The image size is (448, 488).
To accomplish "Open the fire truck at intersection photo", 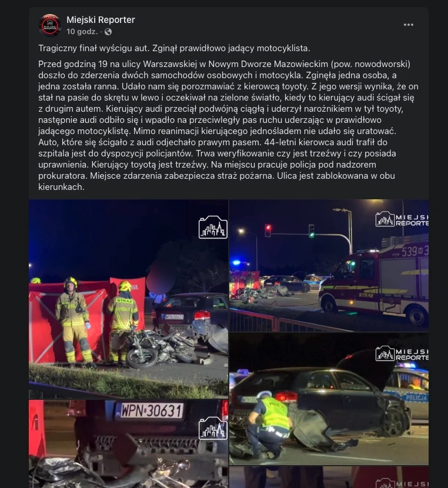I will (329, 266).
